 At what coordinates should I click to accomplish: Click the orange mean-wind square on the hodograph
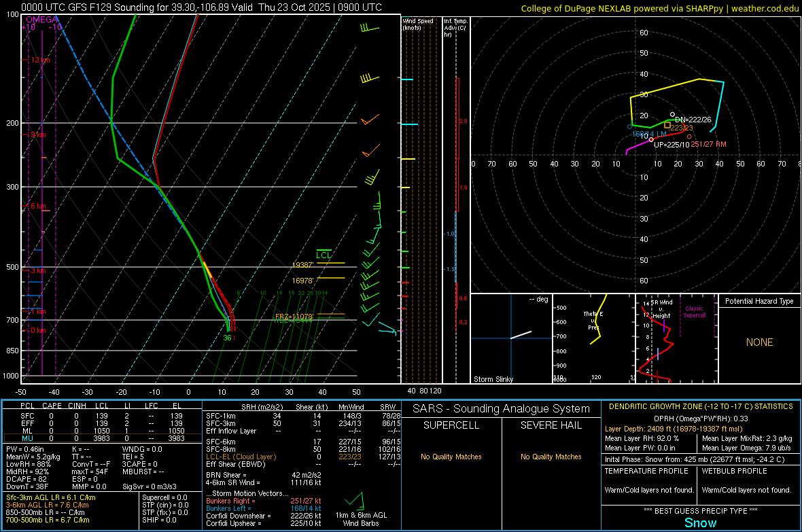point(667,125)
